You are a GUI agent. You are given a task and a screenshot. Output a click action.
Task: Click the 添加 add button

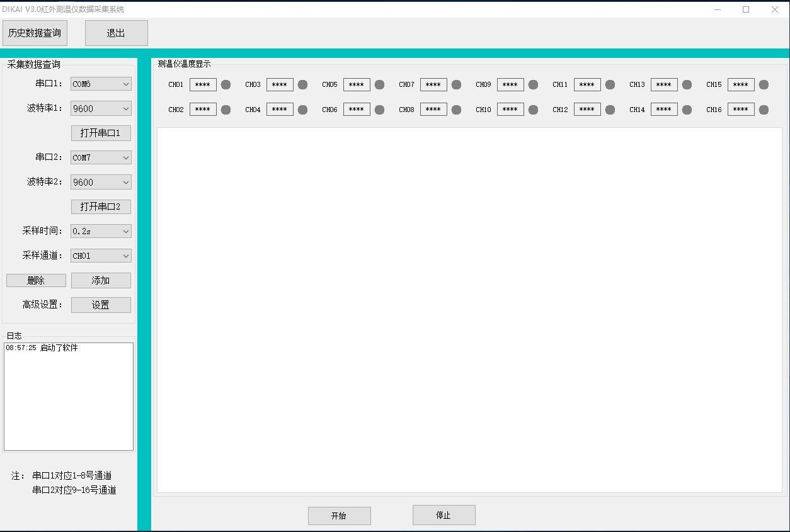tap(101, 280)
